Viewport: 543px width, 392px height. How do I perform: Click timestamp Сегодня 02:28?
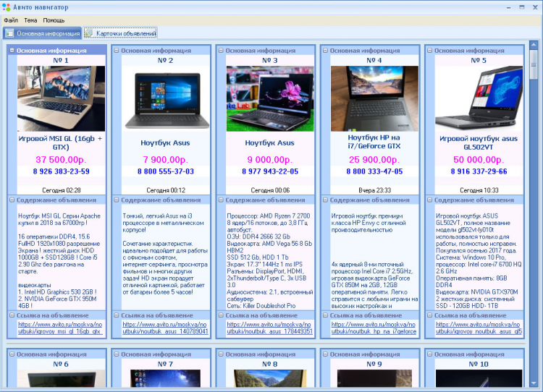62,190
